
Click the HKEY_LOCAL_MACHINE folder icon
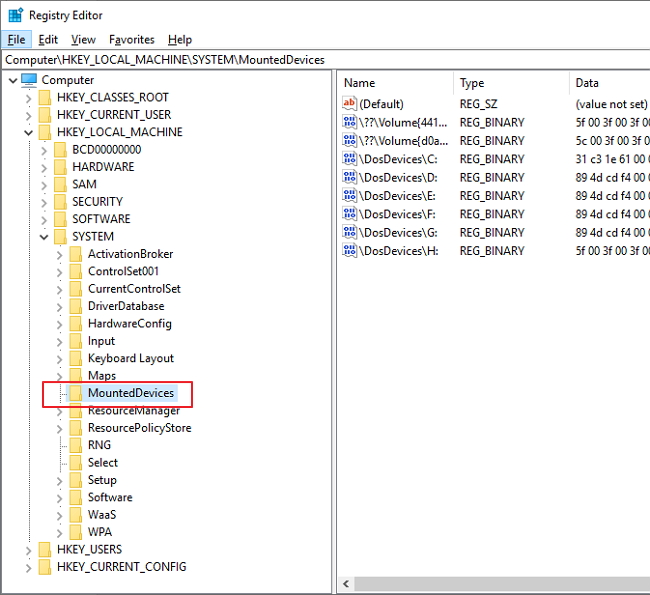pos(44,133)
